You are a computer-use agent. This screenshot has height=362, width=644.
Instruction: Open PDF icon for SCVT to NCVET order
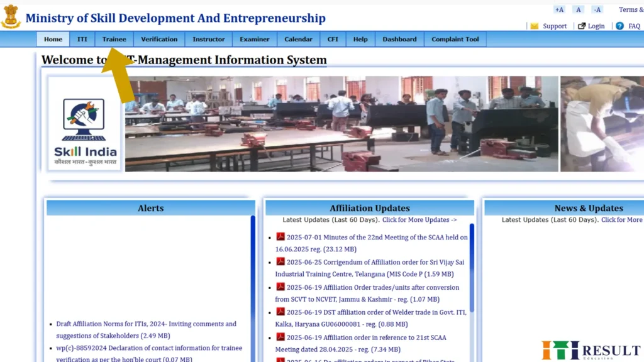click(280, 287)
